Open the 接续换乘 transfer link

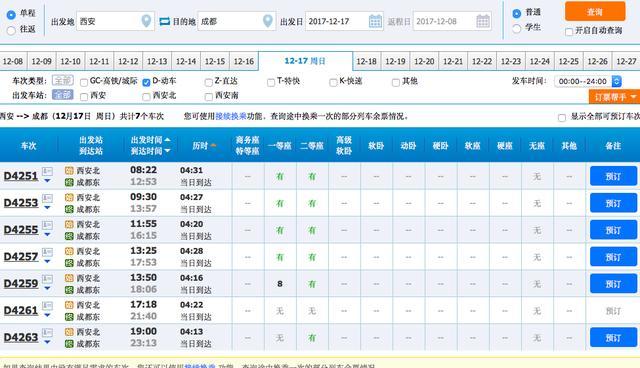click(x=231, y=117)
